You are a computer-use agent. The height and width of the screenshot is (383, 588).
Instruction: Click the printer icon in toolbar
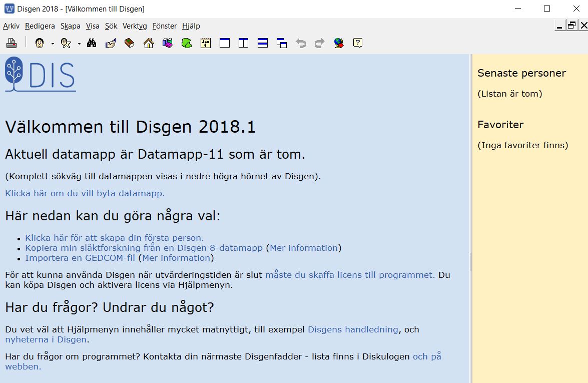coord(12,43)
